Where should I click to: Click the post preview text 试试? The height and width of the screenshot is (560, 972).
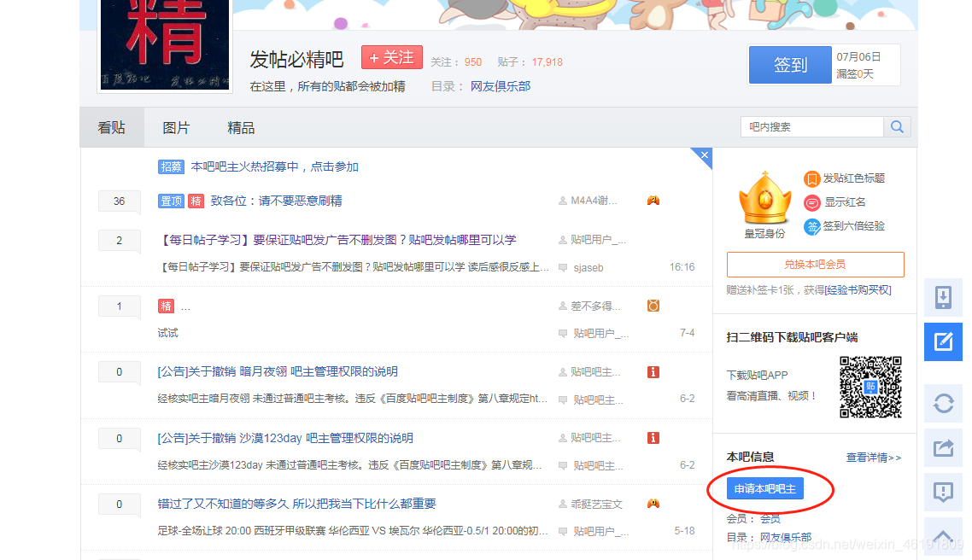pos(167,333)
